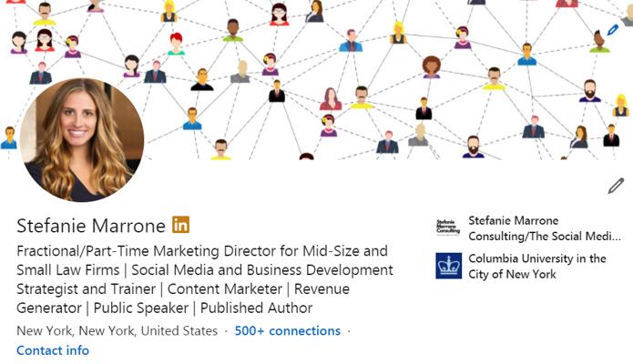Click the Stefanie Marrone name heading
Screen dimensions: 633x364
tap(90, 225)
